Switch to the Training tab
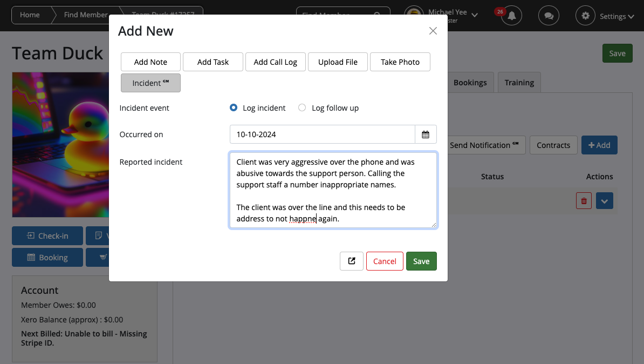Viewport: 644px width, 364px height. [x=519, y=83]
